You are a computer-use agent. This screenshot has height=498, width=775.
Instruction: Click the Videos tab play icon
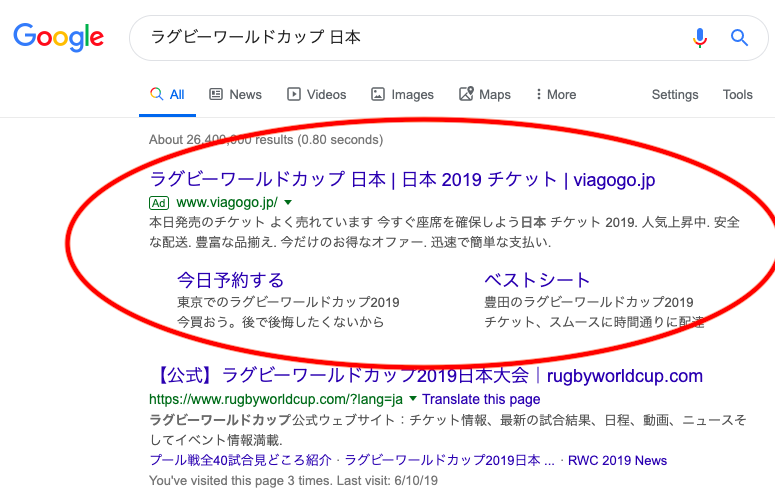pyautogui.click(x=294, y=94)
